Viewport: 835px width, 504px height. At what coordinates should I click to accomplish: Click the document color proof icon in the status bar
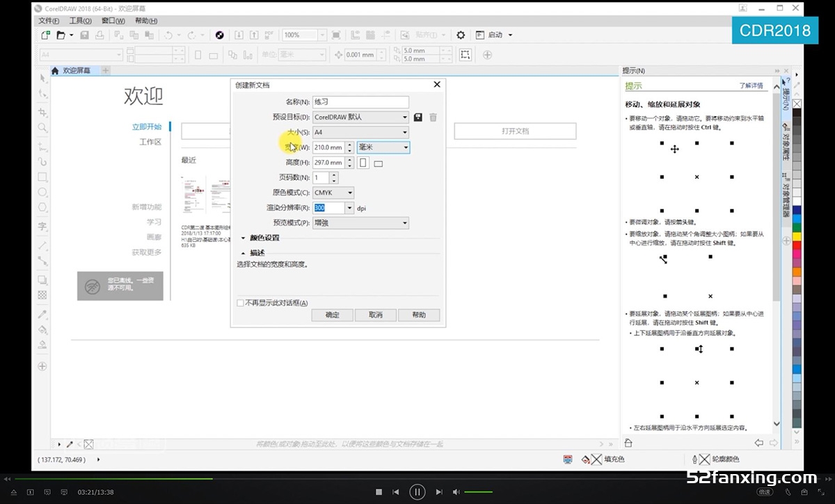[568, 460]
